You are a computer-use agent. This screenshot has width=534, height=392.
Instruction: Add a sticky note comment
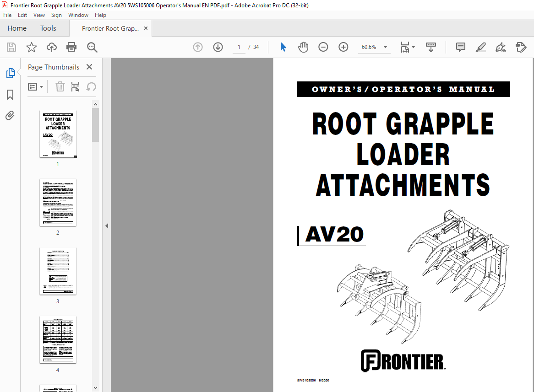click(x=460, y=47)
